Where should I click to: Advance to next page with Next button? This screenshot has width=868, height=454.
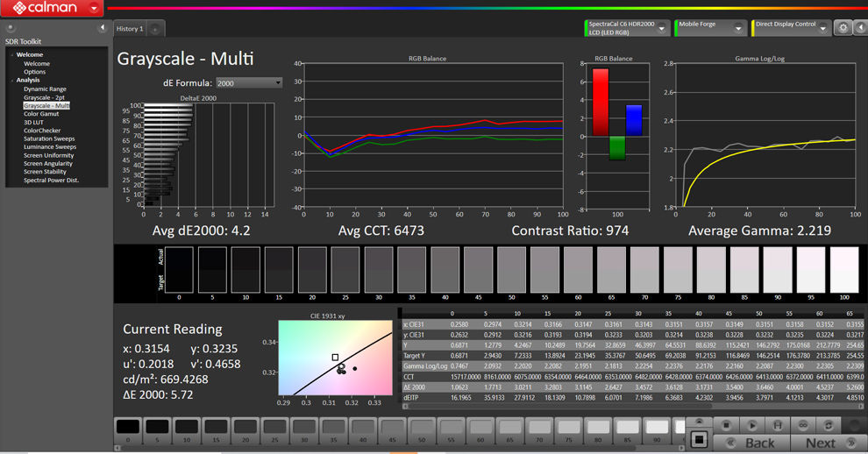click(829, 443)
